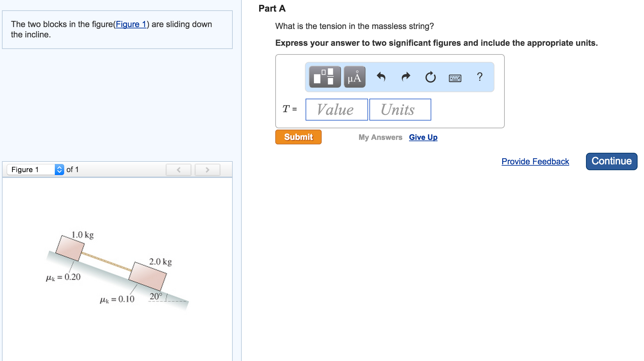The image size is (644, 361).
Task: Open the Figure 1 selector stepper arrows
Action: pyautogui.click(x=59, y=169)
